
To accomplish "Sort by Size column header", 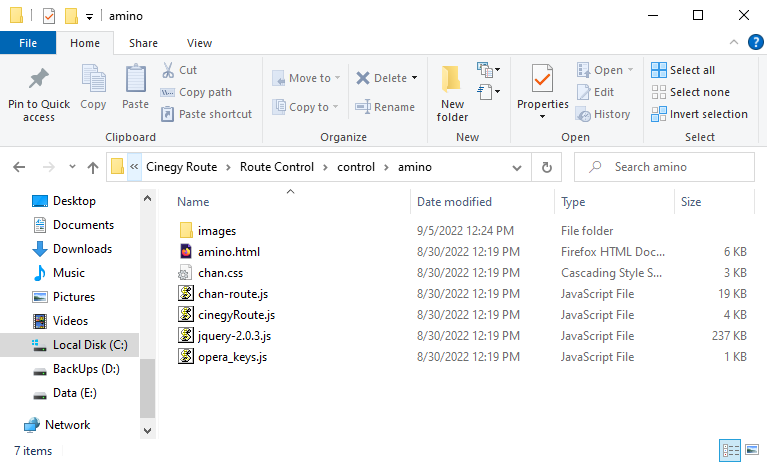I will point(691,202).
